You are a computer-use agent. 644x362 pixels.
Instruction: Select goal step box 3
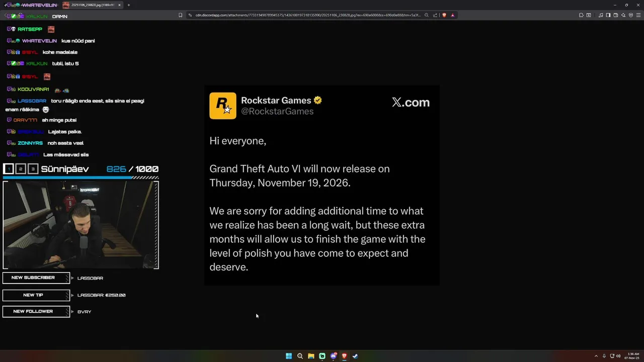(x=33, y=169)
